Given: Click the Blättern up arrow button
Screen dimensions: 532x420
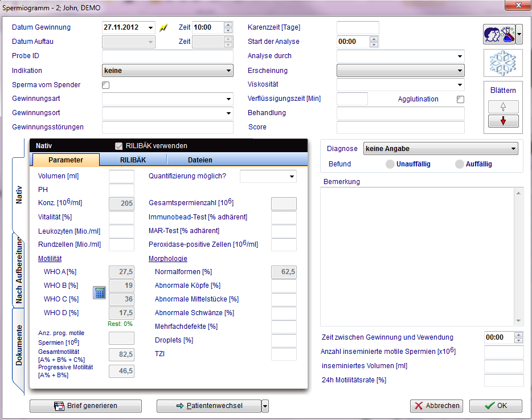Looking at the screenshot, I should 503,107.
